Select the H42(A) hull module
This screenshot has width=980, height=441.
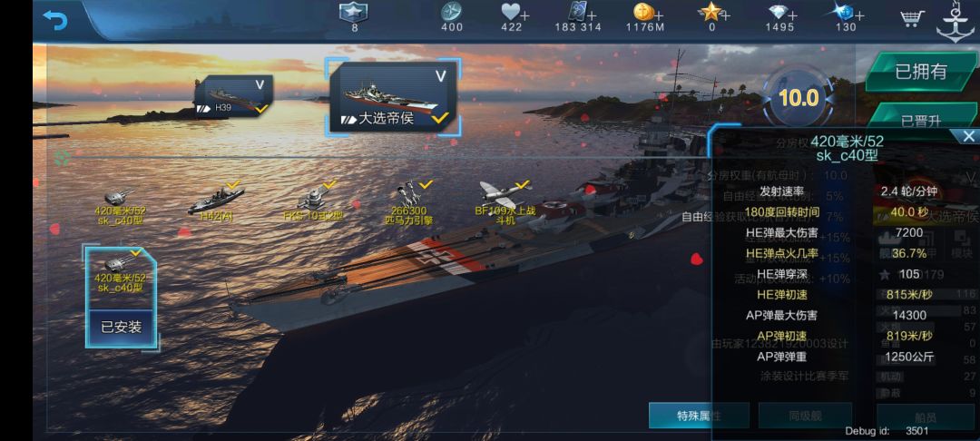tap(216, 201)
